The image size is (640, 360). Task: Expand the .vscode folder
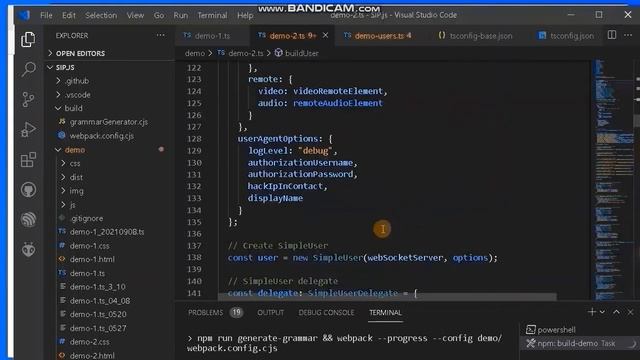tap(78, 95)
